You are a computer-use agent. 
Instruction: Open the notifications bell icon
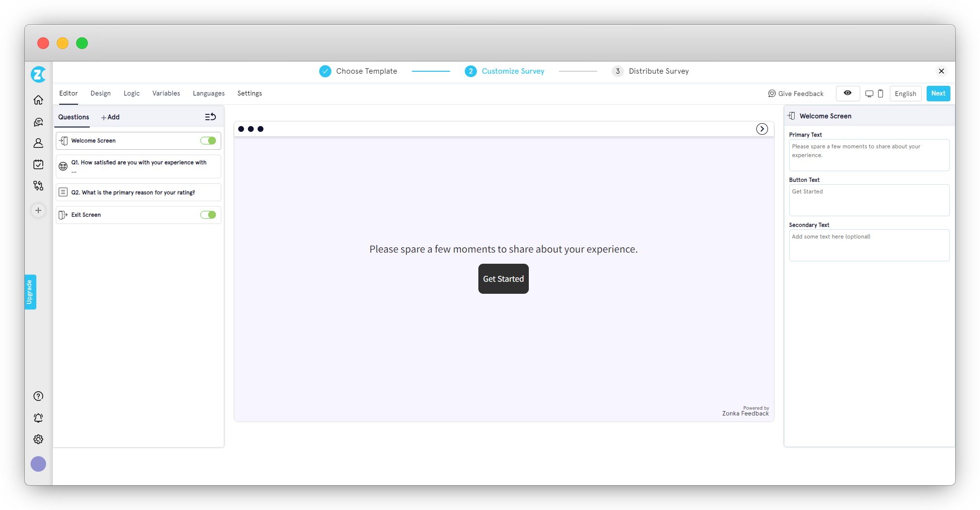point(38,417)
